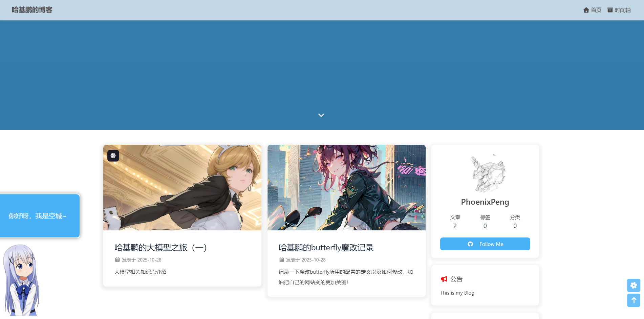
Task: Click the Follow Me button
Action: [x=485, y=244]
